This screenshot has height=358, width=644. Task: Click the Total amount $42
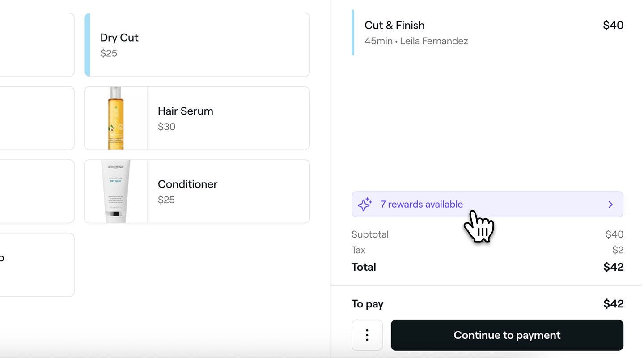pyautogui.click(x=613, y=267)
